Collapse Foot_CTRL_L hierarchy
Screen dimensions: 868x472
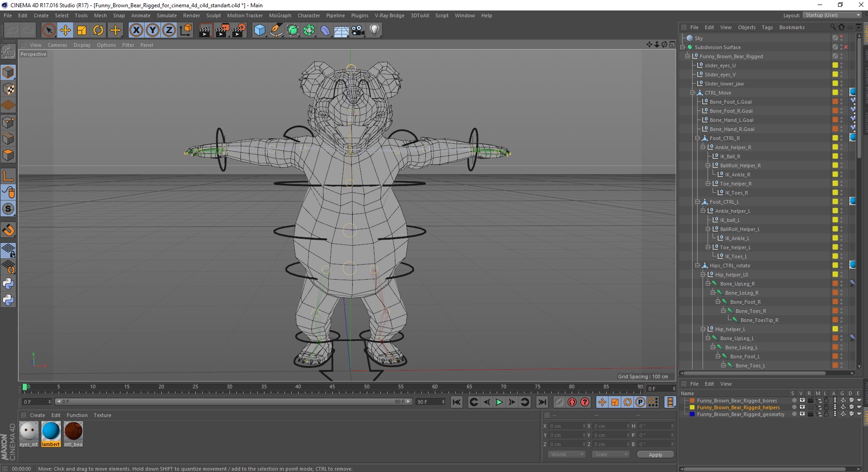coord(698,202)
